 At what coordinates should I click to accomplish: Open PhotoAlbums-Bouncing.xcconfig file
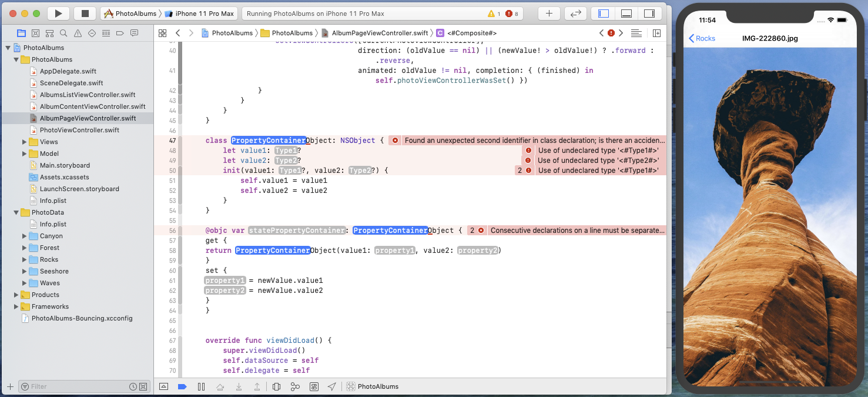[x=82, y=318]
